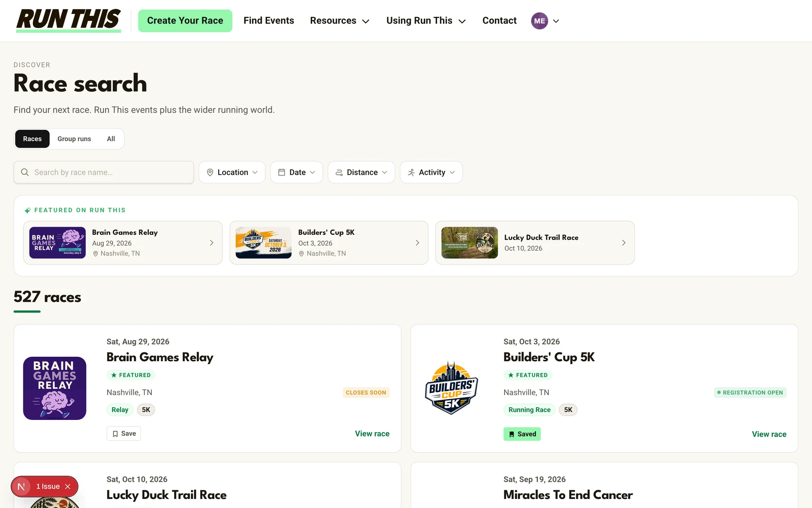Click the N badge on the issue indicator
The image size is (812, 508).
(x=21, y=486)
